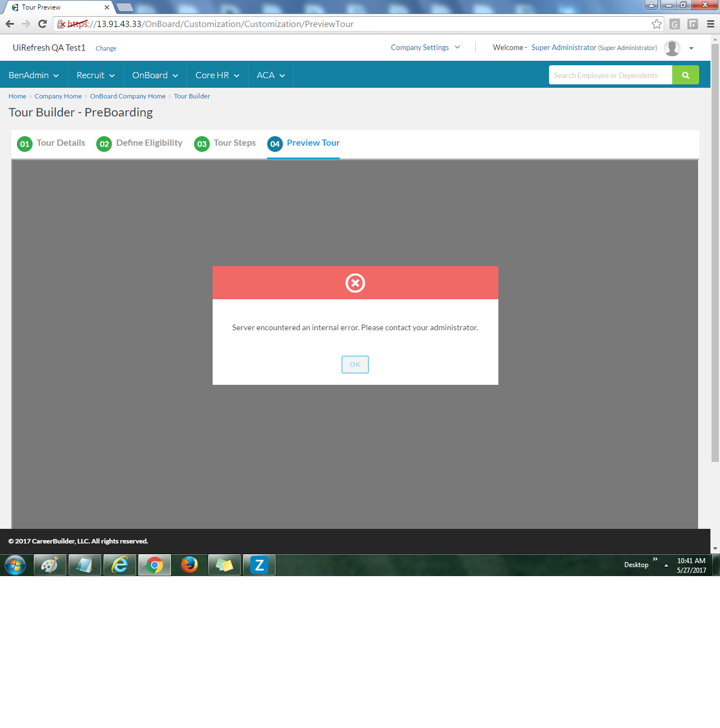Open the Company Settings dropdown
This screenshot has width=720, height=728.
tap(426, 47)
